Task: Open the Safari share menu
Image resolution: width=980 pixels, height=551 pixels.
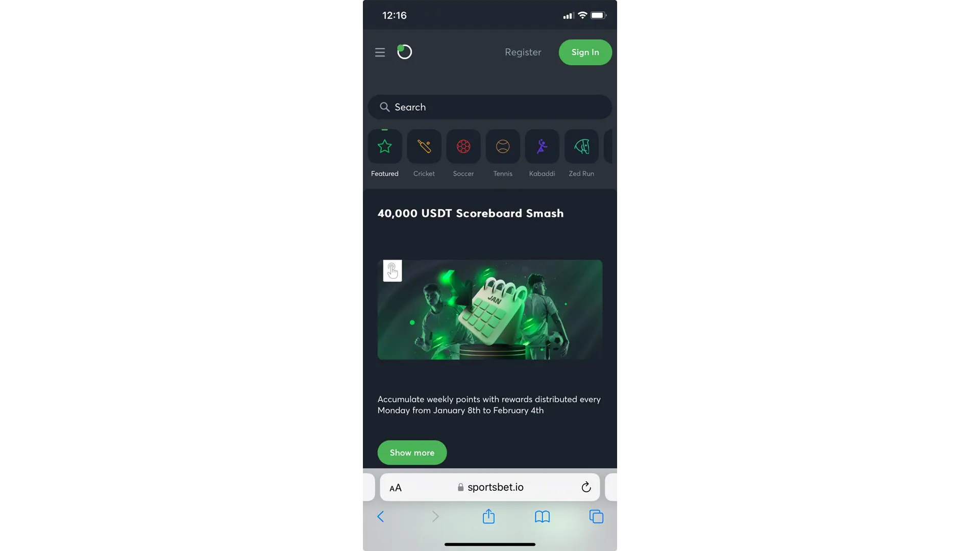Action: tap(488, 517)
